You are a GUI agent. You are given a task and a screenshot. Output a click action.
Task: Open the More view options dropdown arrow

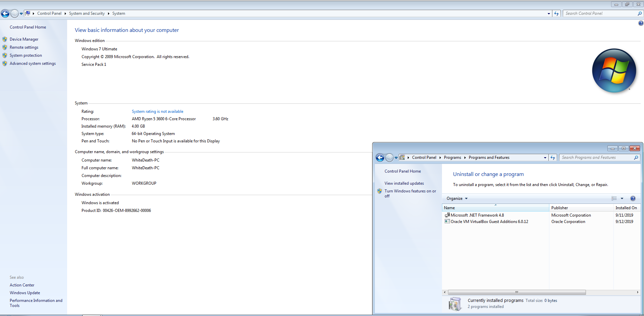coord(622,198)
